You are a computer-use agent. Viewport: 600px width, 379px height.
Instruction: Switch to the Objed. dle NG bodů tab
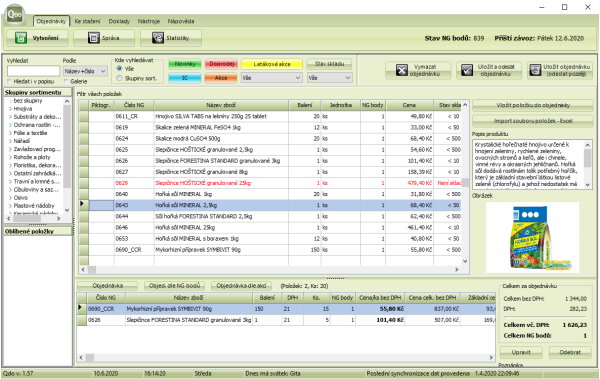(174, 286)
